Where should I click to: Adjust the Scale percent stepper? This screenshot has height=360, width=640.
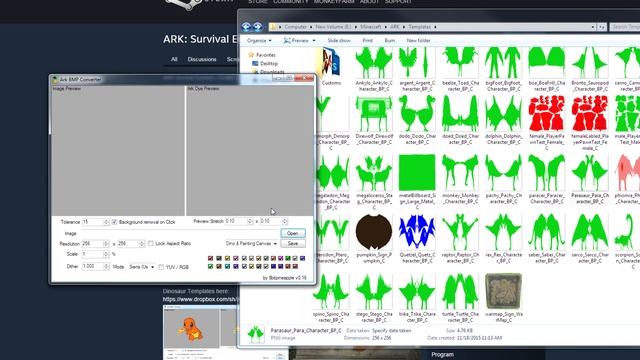tap(106, 254)
